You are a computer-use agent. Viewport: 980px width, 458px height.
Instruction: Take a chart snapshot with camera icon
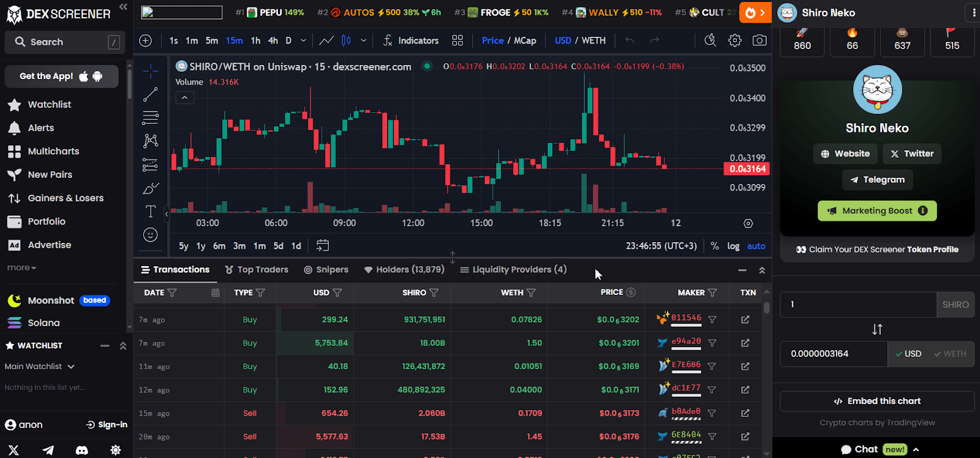[759, 40]
